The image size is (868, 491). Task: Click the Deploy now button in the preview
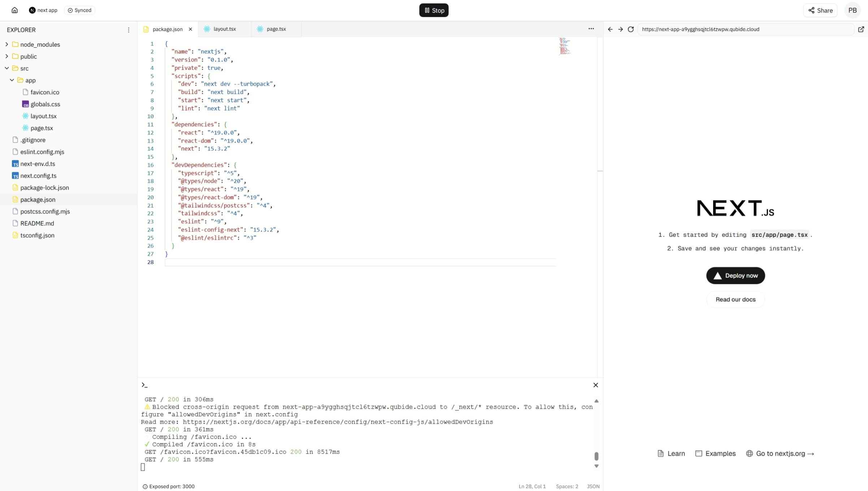click(x=735, y=275)
